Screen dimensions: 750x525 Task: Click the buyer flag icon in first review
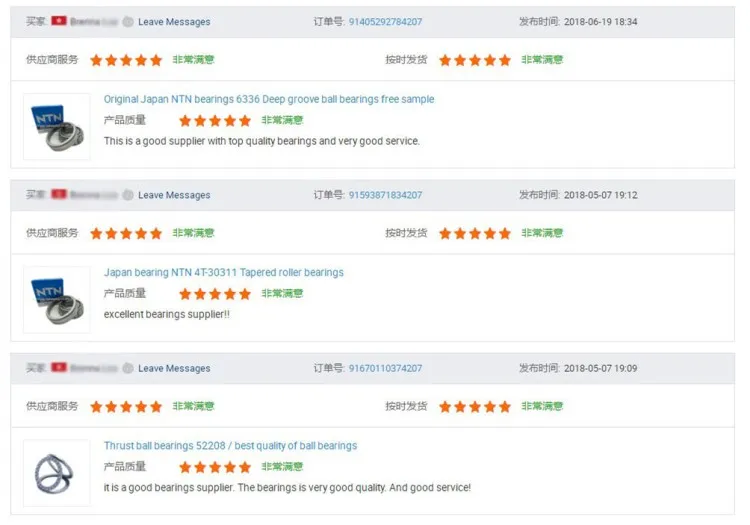pyautogui.click(x=59, y=21)
